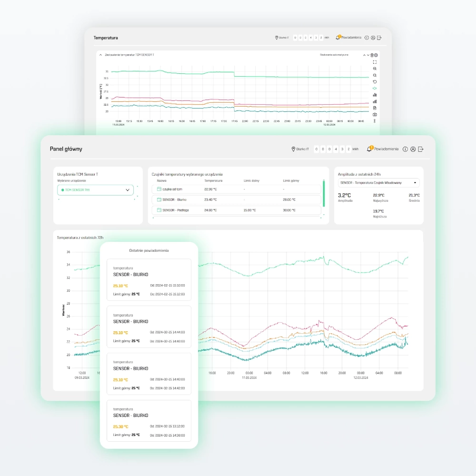476x476 pixels.
Task: Collapse the Zestawienie temperatur panel using left chevron
Action: pos(100,55)
